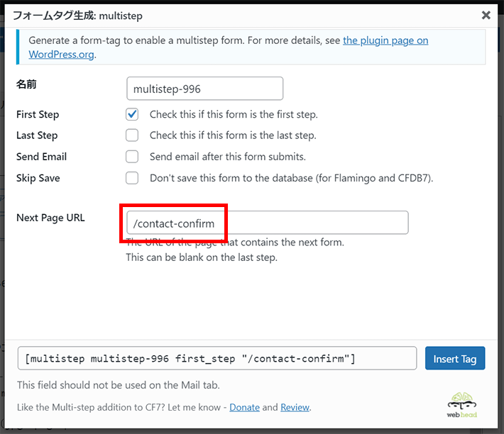Select the generated multistep tag code field
This screenshot has height=434, width=504.
click(217, 358)
